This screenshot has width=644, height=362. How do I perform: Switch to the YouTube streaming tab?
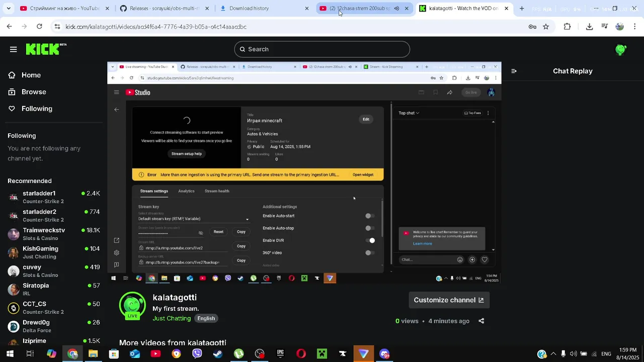64,9
